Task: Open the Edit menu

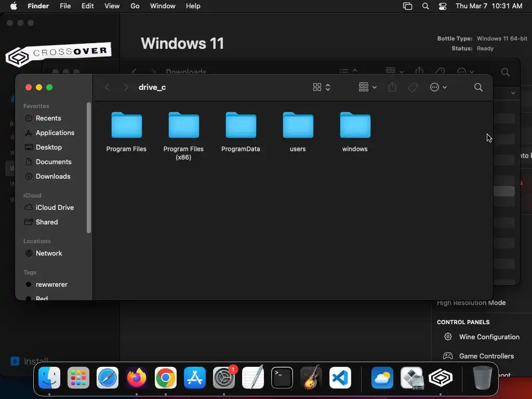Action: [x=87, y=6]
